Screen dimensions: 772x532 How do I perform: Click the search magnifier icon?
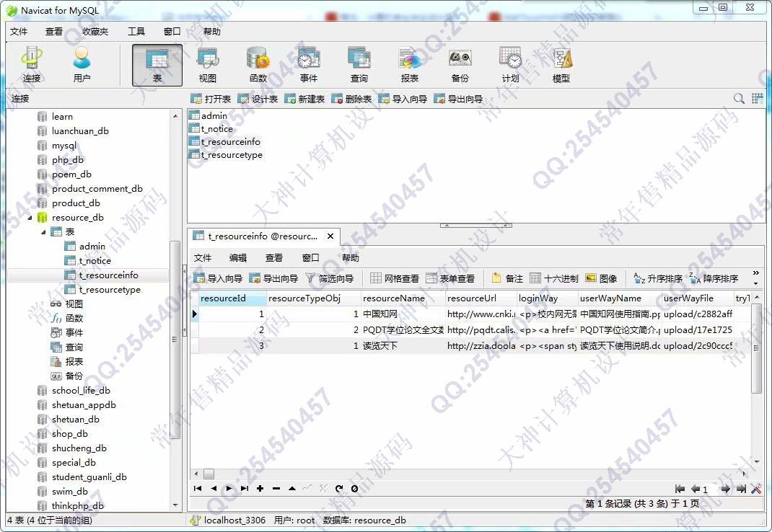coord(739,99)
